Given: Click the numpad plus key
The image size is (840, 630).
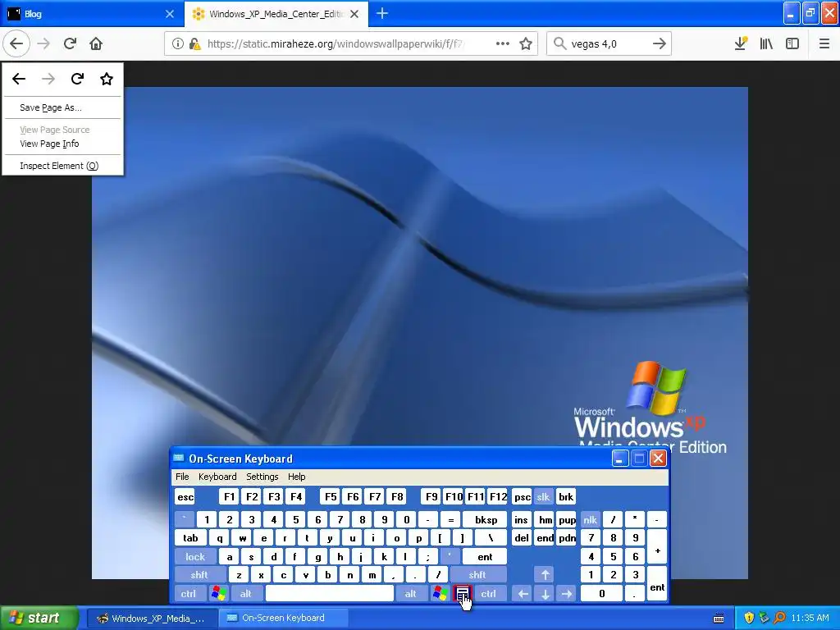Looking at the screenshot, I should [x=657, y=547].
